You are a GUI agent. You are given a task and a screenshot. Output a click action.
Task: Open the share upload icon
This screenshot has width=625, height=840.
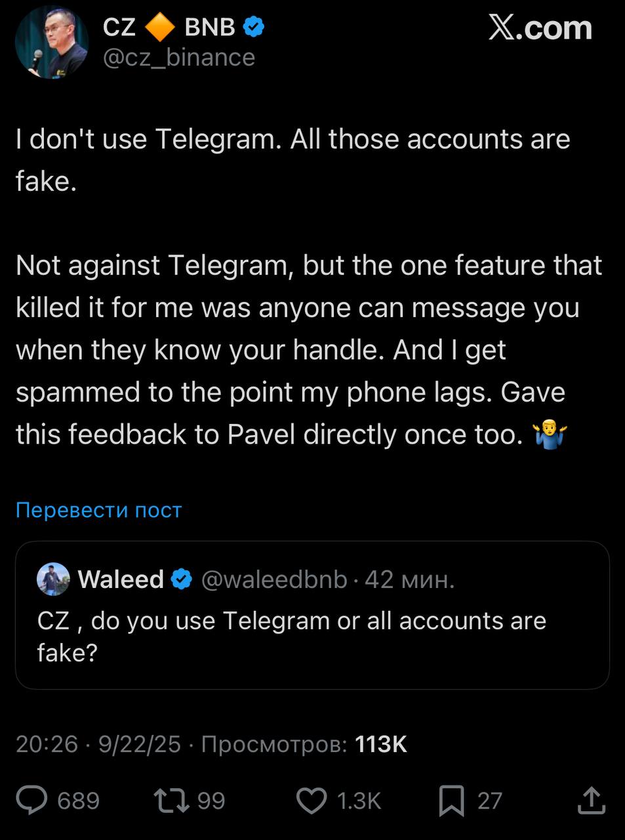pyautogui.click(x=591, y=801)
